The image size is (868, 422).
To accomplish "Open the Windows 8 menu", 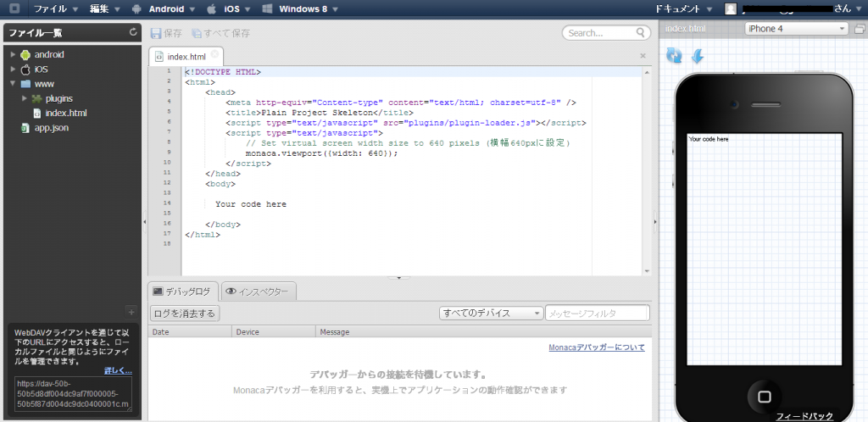I will [x=299, y=8].
